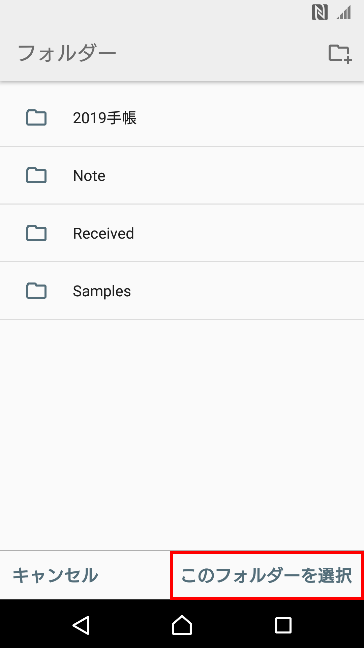
Task: Confirm with このフォルダーを選択 button
Action: coord(267,575)
